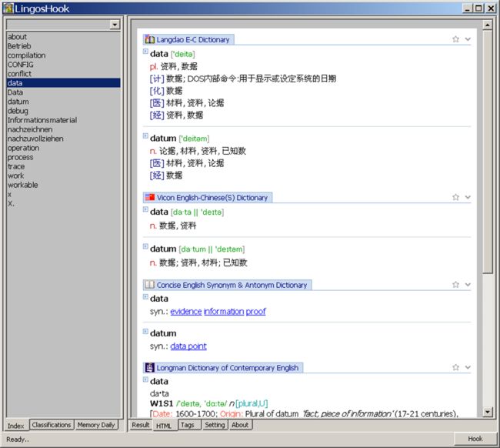Select 'trace' in the word list
This screenshot has width=500, height=448.
[63, 166]
